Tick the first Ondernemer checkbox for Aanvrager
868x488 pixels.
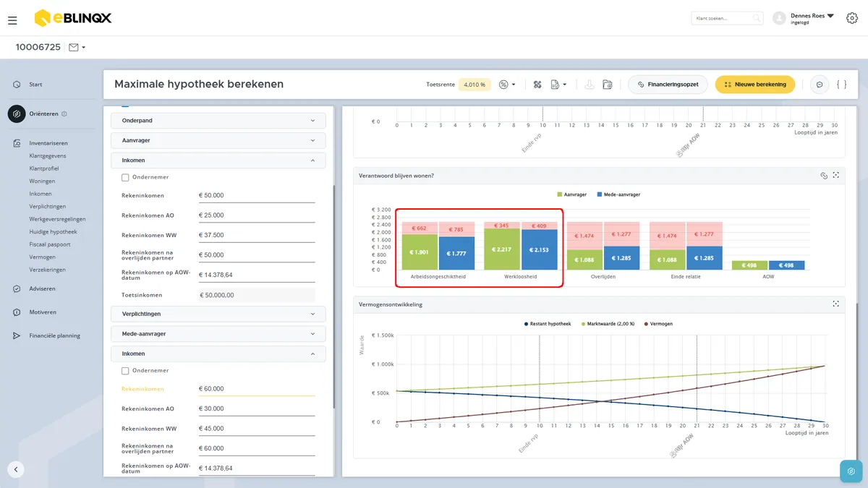[x=125, y=177]
